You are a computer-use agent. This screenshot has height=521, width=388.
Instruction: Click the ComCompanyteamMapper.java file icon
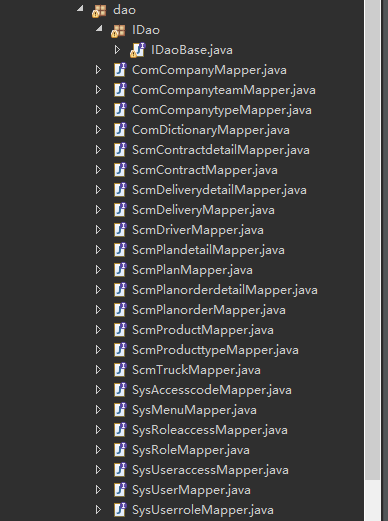pyautogui.click(x=120, y=90)
